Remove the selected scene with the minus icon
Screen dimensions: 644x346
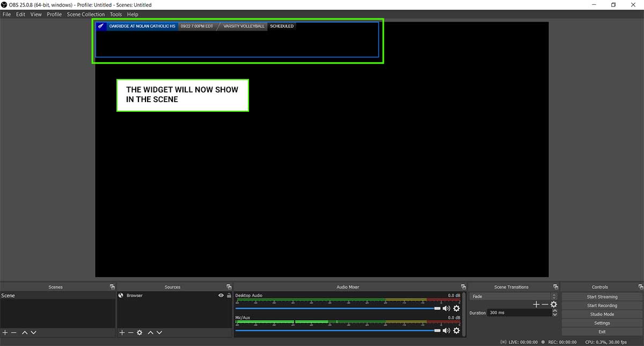pos(14,333)
